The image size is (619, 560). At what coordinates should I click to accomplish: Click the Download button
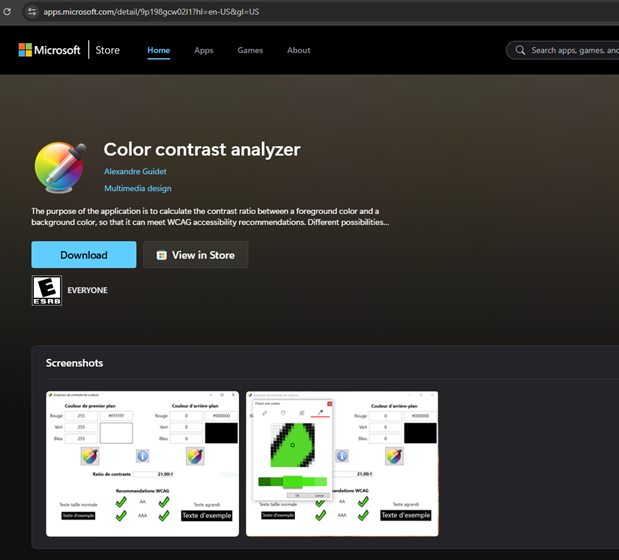84,255
